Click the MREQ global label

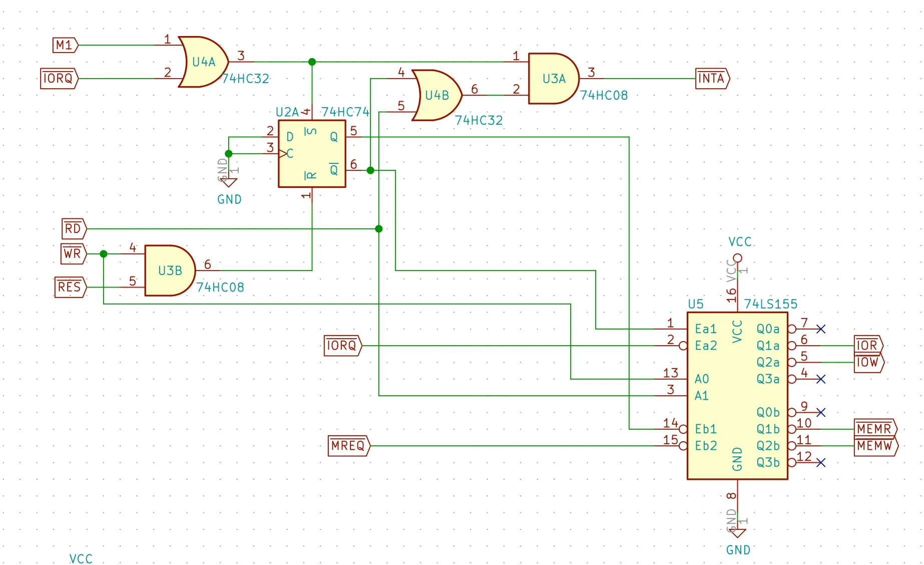point(349,446)
